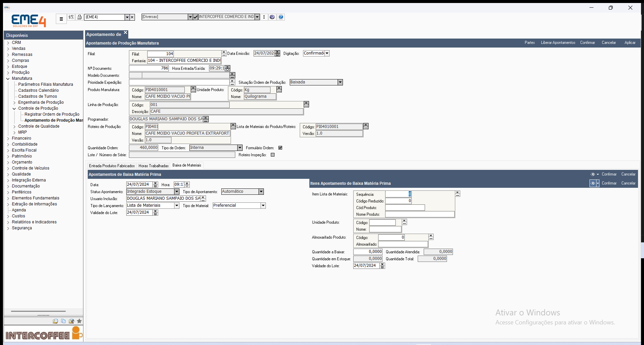Viewport: 644px width, 345px height.
Task: Open Registrar Ordem de Produção tree item
Action: click(x=52, y=114)
